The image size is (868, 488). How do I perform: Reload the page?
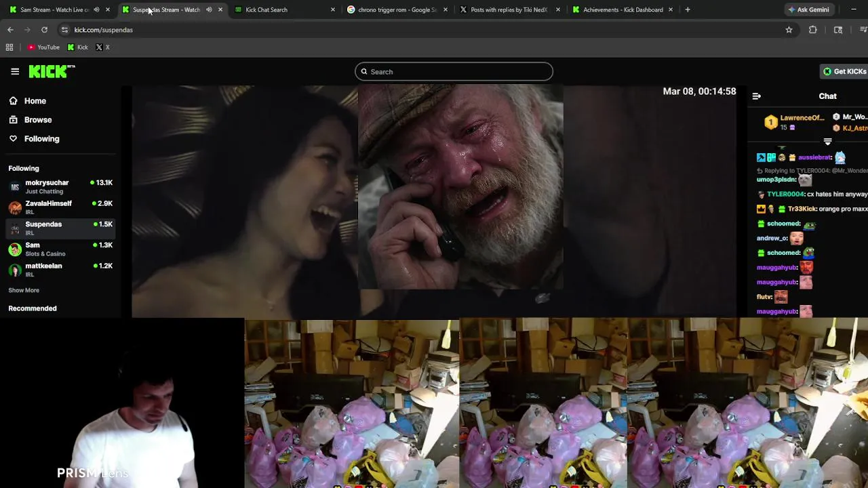tap(44, 30)
